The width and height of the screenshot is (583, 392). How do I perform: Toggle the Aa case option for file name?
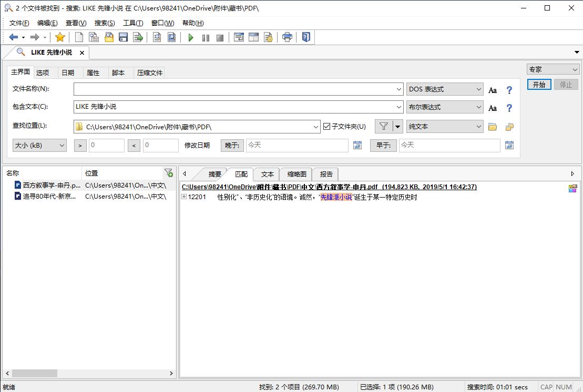coord(493,90)
